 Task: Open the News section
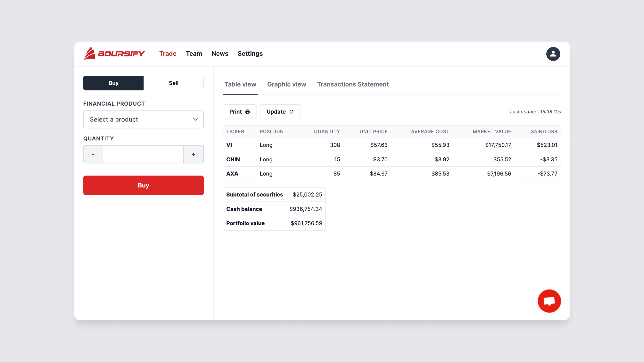click(x=220, y=54)
